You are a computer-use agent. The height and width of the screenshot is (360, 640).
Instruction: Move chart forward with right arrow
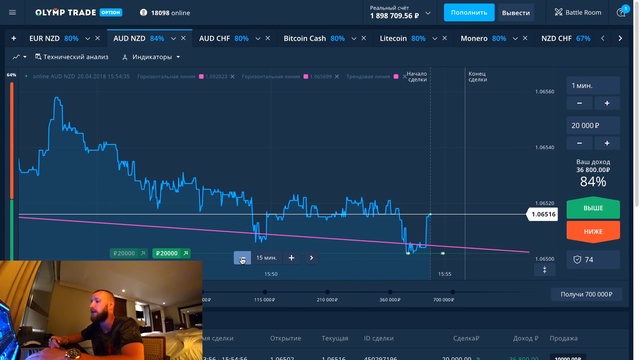[x=311, y=258]
